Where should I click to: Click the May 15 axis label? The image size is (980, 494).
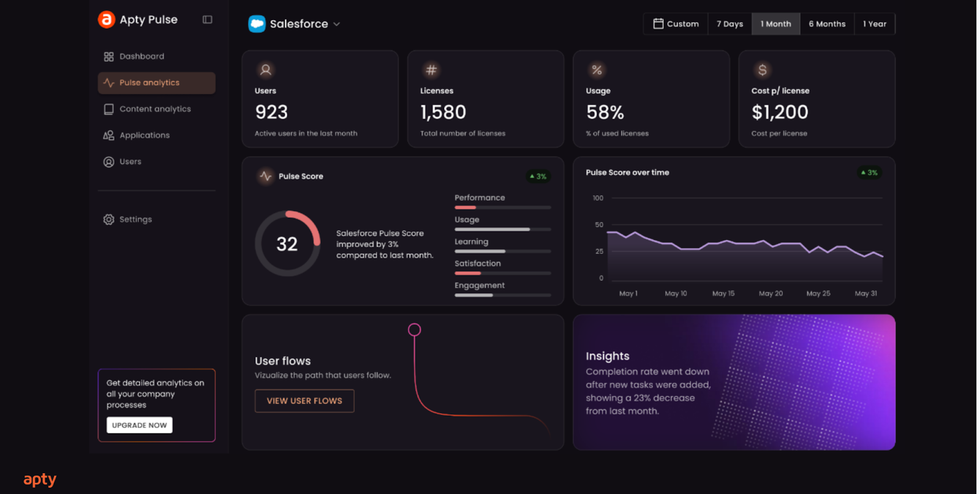click(723, 294)
